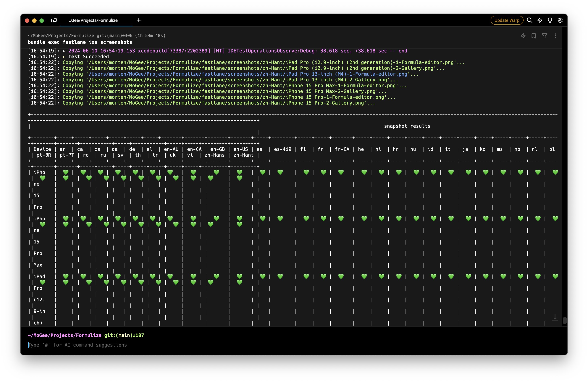Select the Gee/Projects/Formulize tab
The height and width of the screenshot is (382, 588).
coord(93,20)
